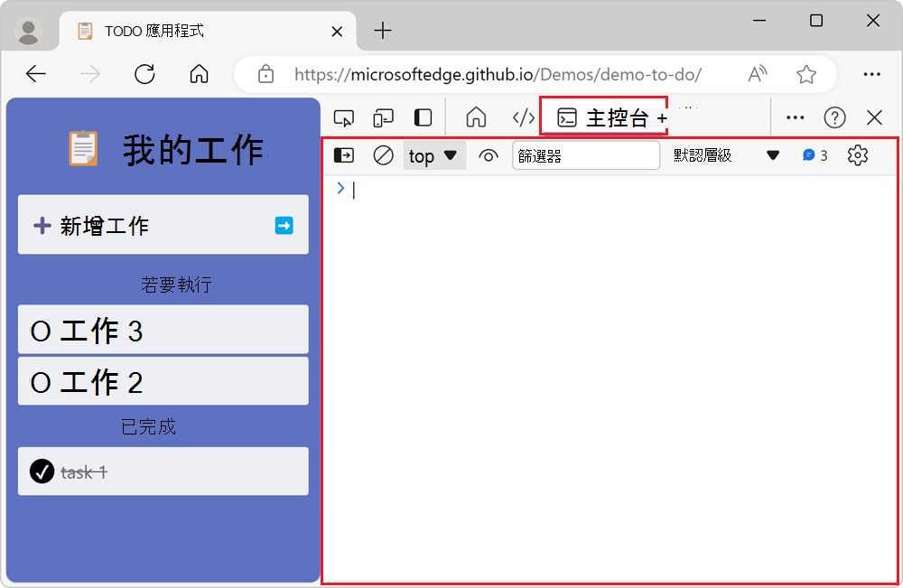Screen dimensions: 903x588
Task: Select the inspect element tool
Action: [344, 117]
